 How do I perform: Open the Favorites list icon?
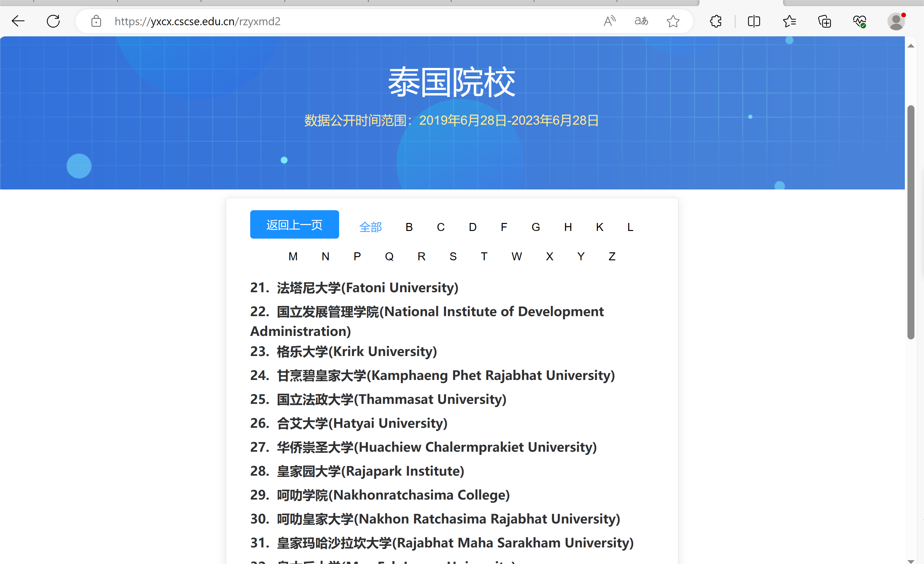[789, 21]
